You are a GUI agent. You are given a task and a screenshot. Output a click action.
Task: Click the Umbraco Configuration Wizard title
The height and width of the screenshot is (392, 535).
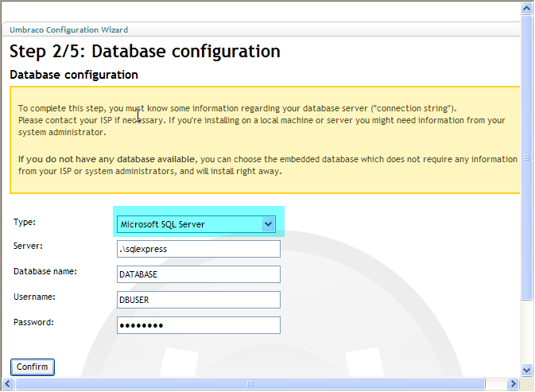(x=69, y=29)
